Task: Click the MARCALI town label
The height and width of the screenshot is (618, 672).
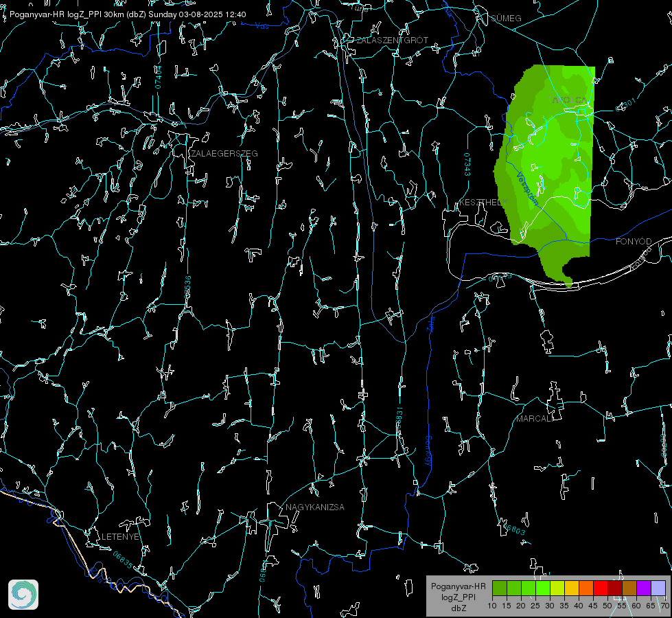Action: tap(535, 419)
